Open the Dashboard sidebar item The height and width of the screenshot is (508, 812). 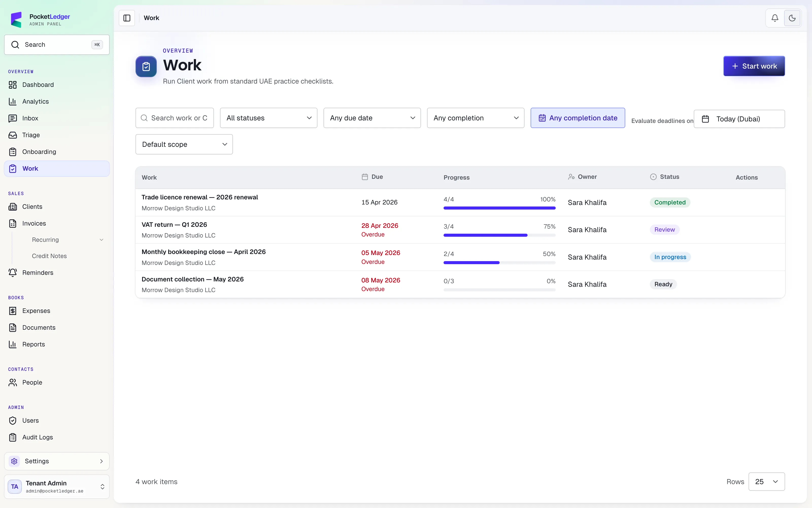(x=57, y=85)
